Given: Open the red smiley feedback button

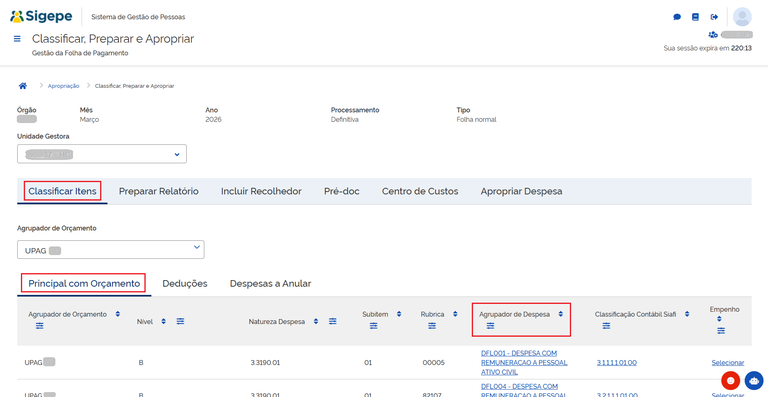Looking at the screenshot, I should tap(731, 380).
